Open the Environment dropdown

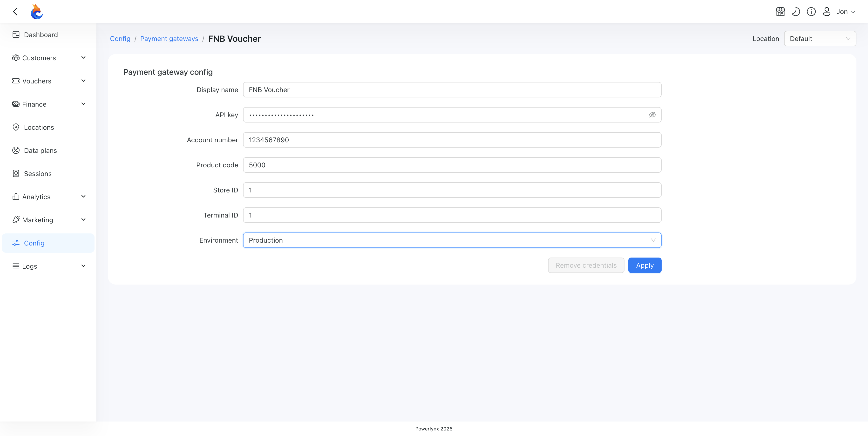(452, 240)
